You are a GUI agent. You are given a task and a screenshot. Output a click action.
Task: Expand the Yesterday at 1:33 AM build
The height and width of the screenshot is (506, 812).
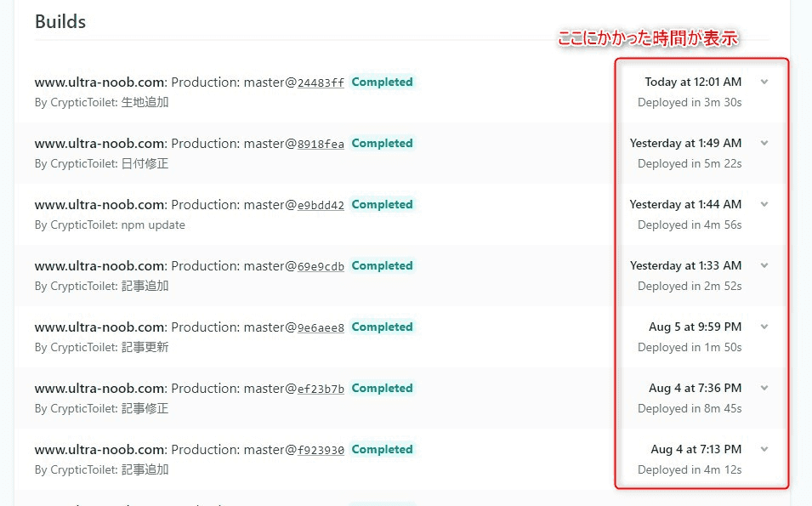[764, 265]
